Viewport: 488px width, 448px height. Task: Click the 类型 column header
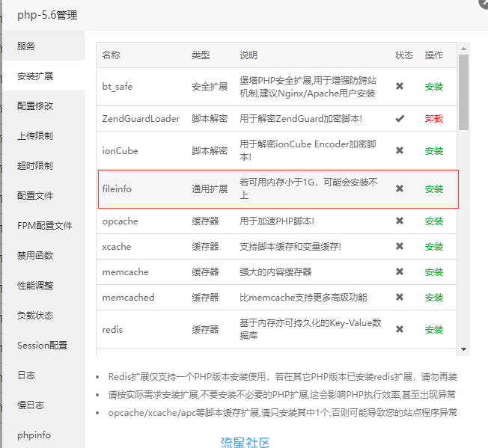(x=201, y=55)
